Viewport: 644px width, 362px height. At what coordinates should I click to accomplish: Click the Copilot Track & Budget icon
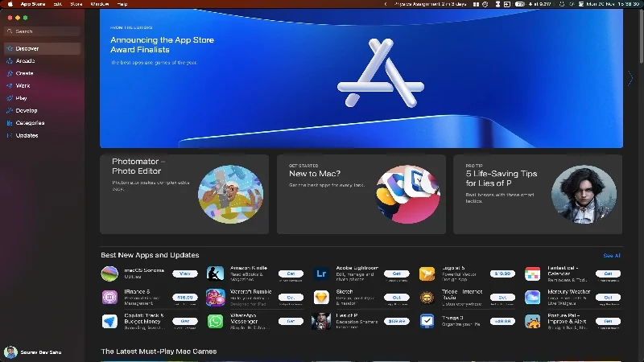pyautogui.click(x=109, y=321)
